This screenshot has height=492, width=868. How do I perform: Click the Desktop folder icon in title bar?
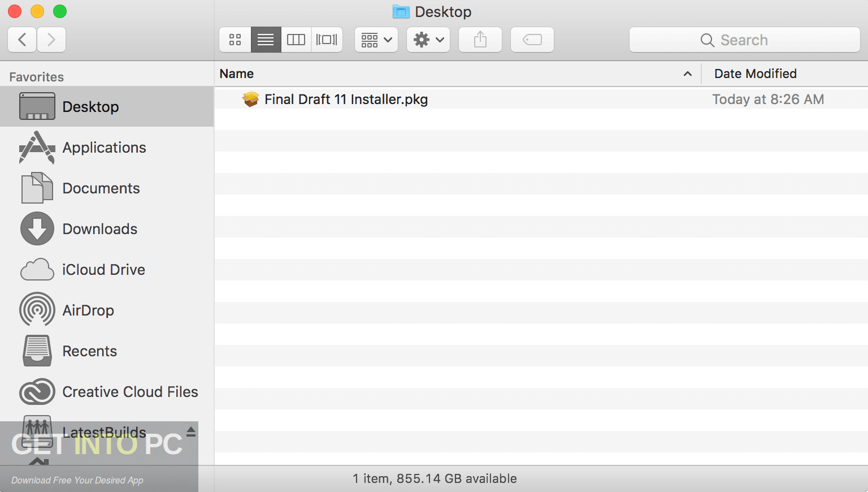401,11
